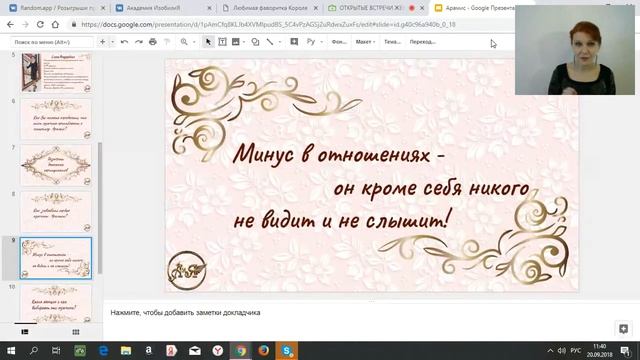Viewport: 640px width, 360px height.
Task: Undo the last action
Action: [124, 42]
